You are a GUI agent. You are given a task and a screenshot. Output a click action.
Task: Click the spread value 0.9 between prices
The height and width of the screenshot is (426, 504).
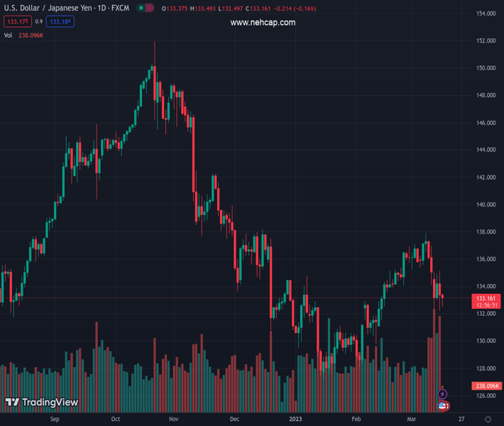tap(38, 22)
